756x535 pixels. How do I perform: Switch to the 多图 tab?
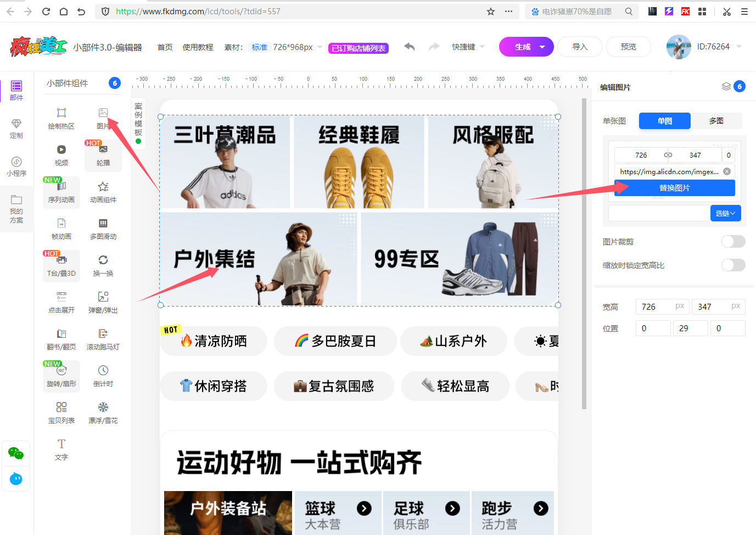[716, 121]
